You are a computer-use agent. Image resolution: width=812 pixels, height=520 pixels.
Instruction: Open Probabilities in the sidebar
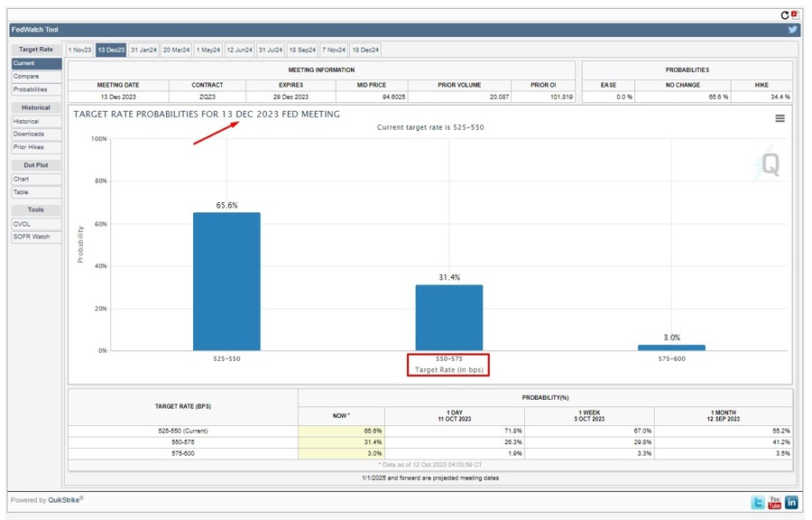point(36,89)
